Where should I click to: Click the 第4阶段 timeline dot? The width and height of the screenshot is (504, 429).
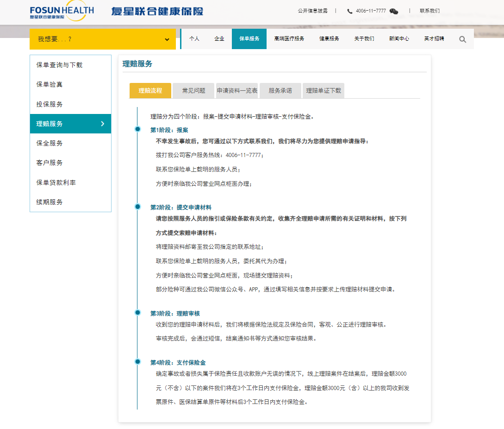coord(137,362)
